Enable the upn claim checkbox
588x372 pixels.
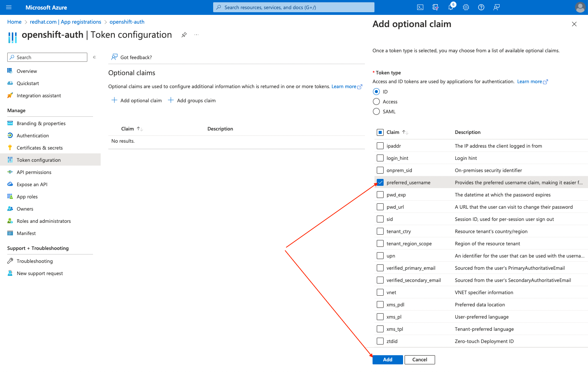click(380, 256)
